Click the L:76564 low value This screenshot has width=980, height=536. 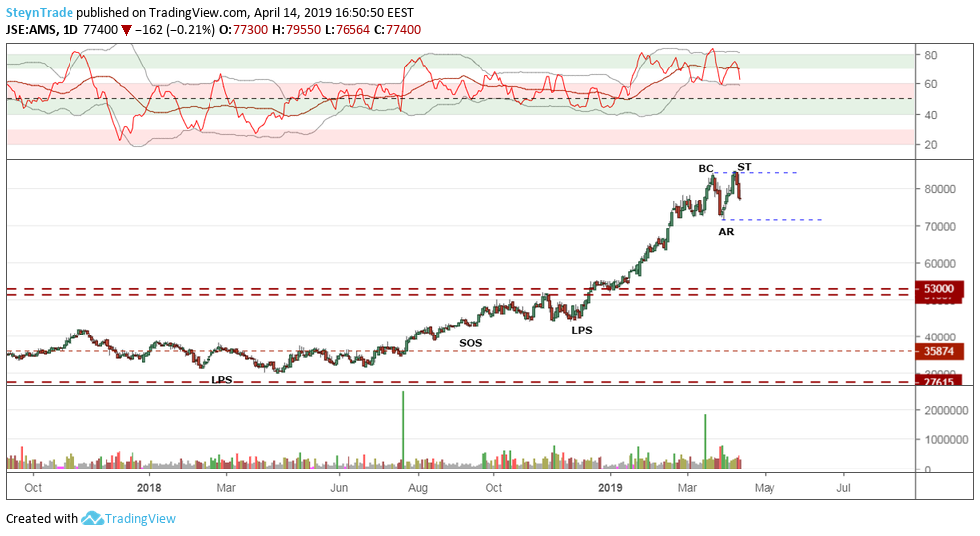click(348, 30)
